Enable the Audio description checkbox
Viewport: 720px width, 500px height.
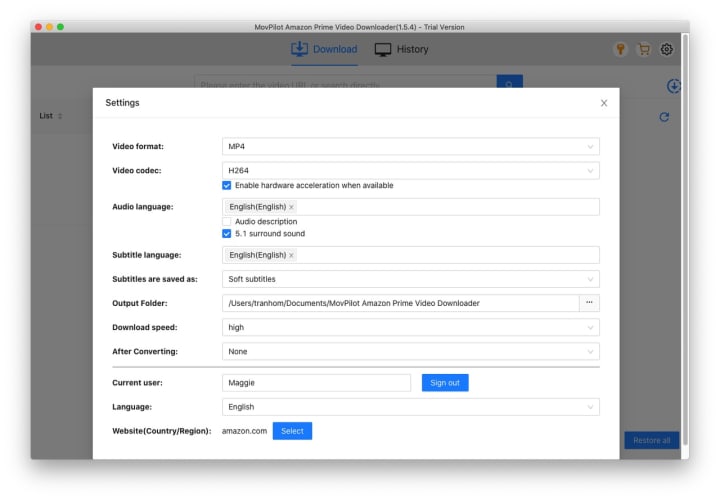pyautogui.click(x=226, y=221)
